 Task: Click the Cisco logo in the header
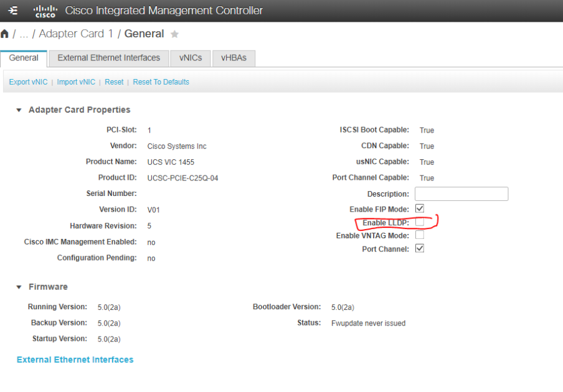tap(44, 11)
